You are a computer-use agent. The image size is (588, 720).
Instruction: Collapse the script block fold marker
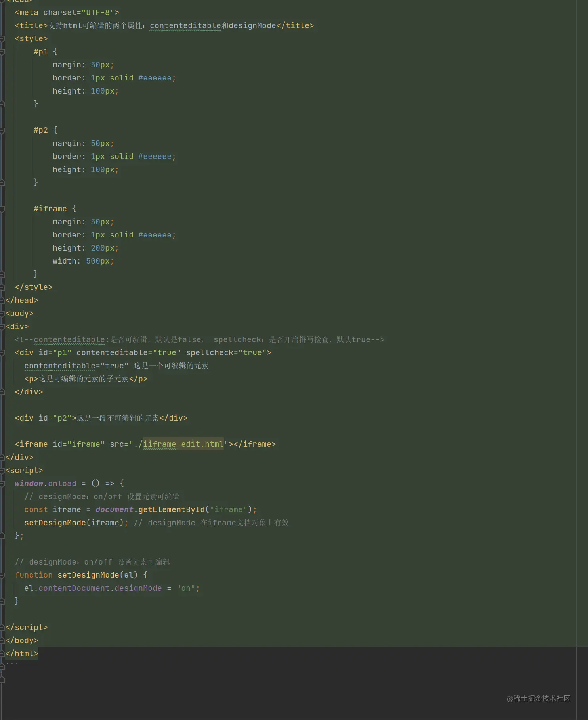(2, 471)
